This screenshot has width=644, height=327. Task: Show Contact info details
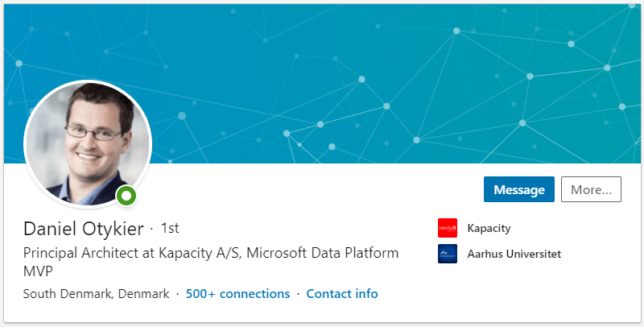pos(342,293)
